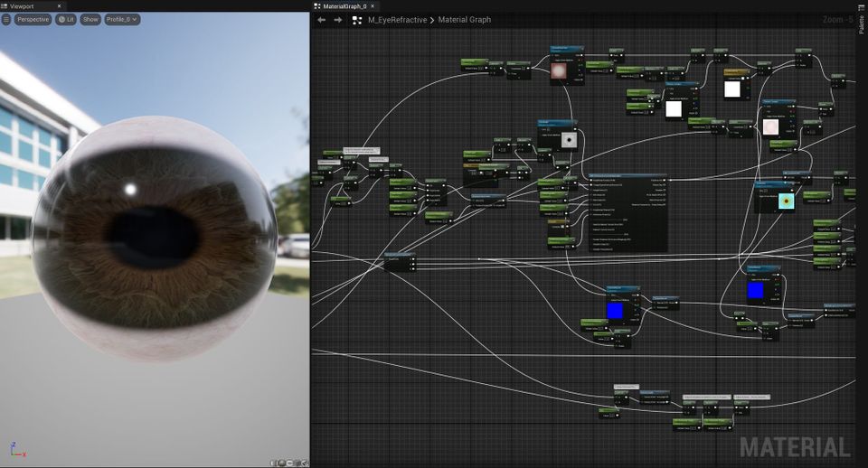
Task: Switch to the Viewport tab
Action: tap(22, 5)
